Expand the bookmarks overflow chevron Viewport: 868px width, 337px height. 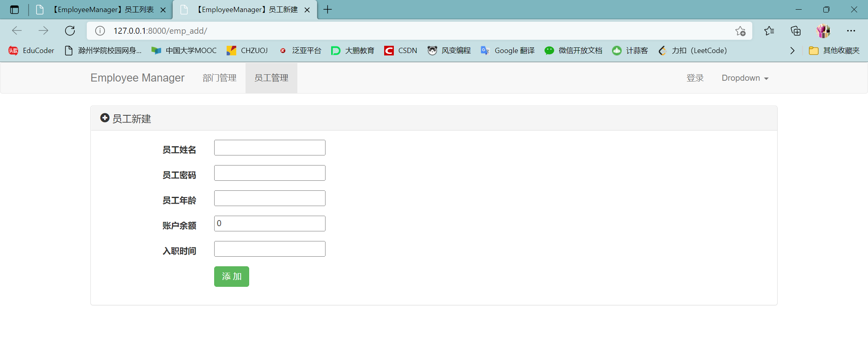pyautogui.click(x=792, y=51)
